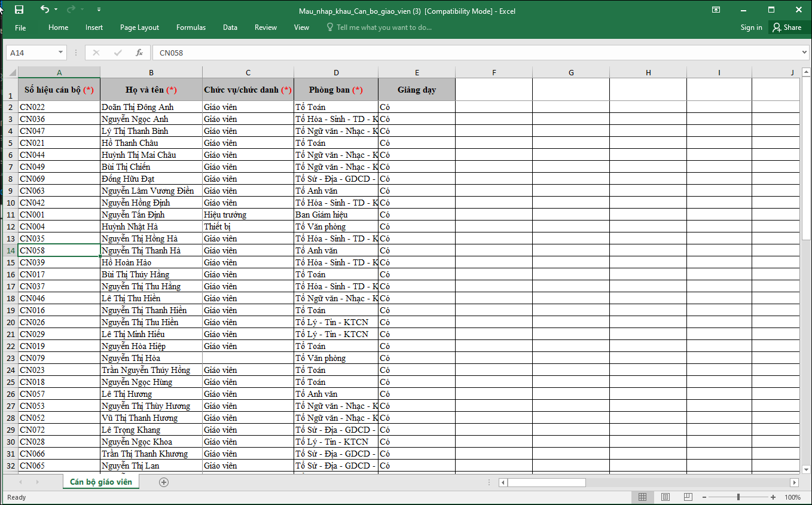Click the Ribbon Display Options icon
The height and width of the screenshot is (505, 812).
[x=716, y=10]
